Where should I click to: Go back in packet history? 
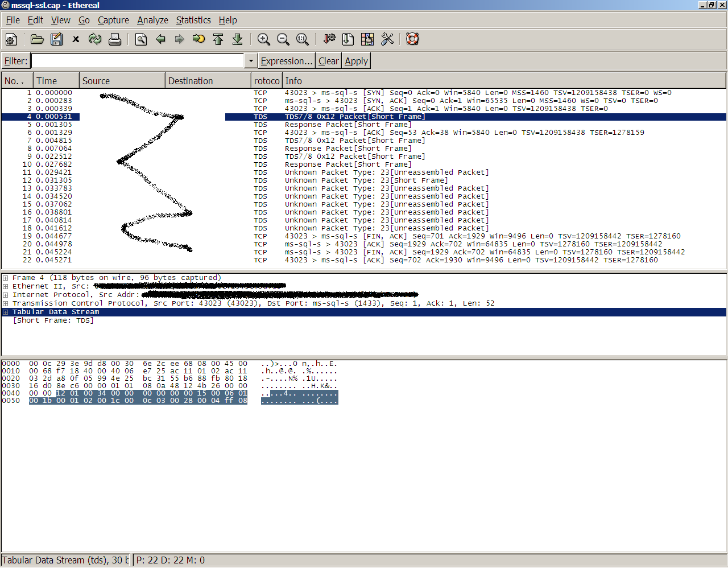click(160, 39)
